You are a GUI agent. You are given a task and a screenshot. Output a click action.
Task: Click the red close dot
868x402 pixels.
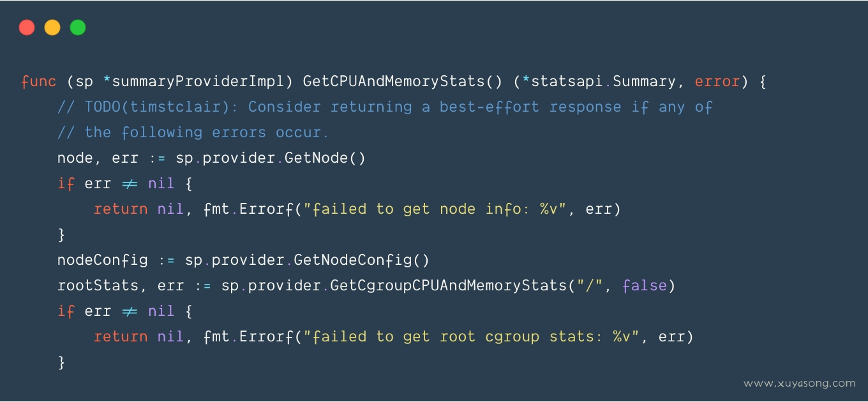(x=27, y=27)
